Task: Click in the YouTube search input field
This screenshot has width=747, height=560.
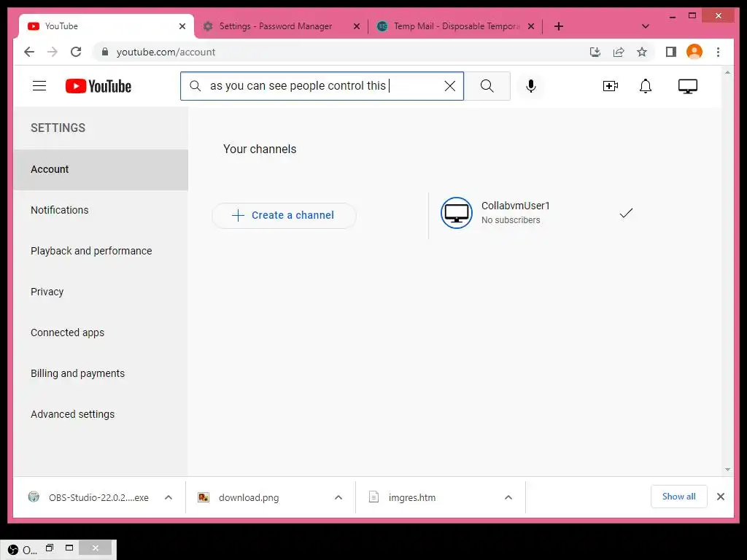Action: [x=322, y=86]
